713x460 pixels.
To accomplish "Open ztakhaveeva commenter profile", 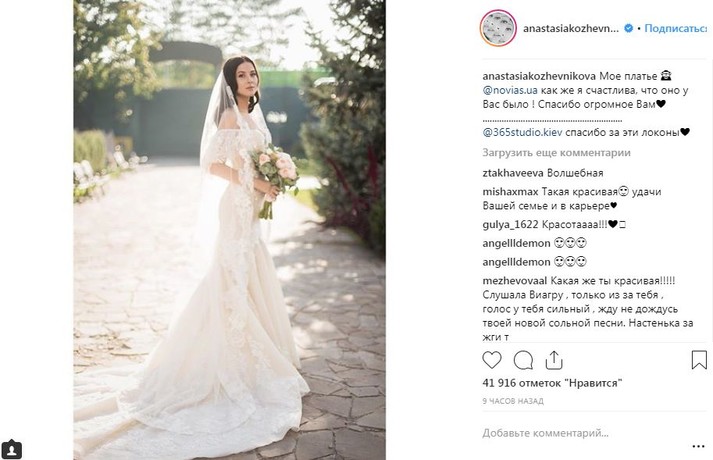I will pyautogui.click(x=513, y=173).
